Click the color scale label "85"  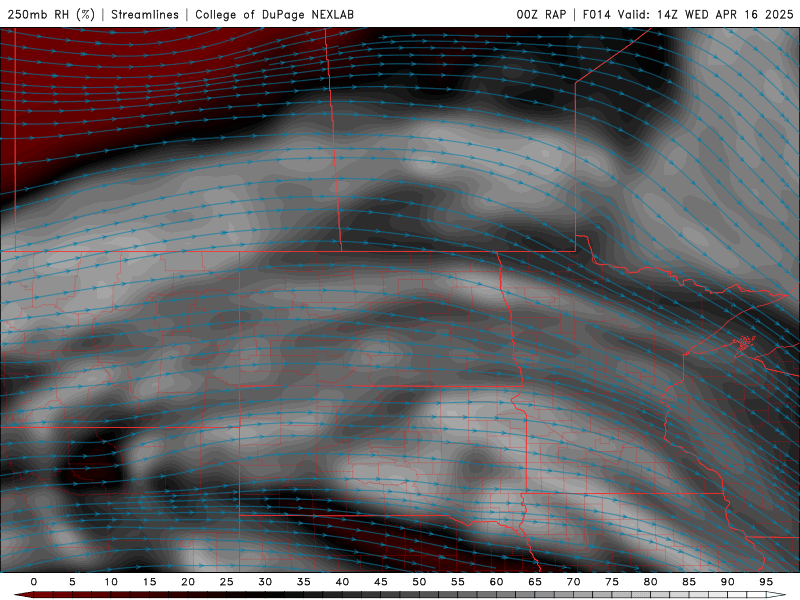pyautogui.click(x=689, y=582)
